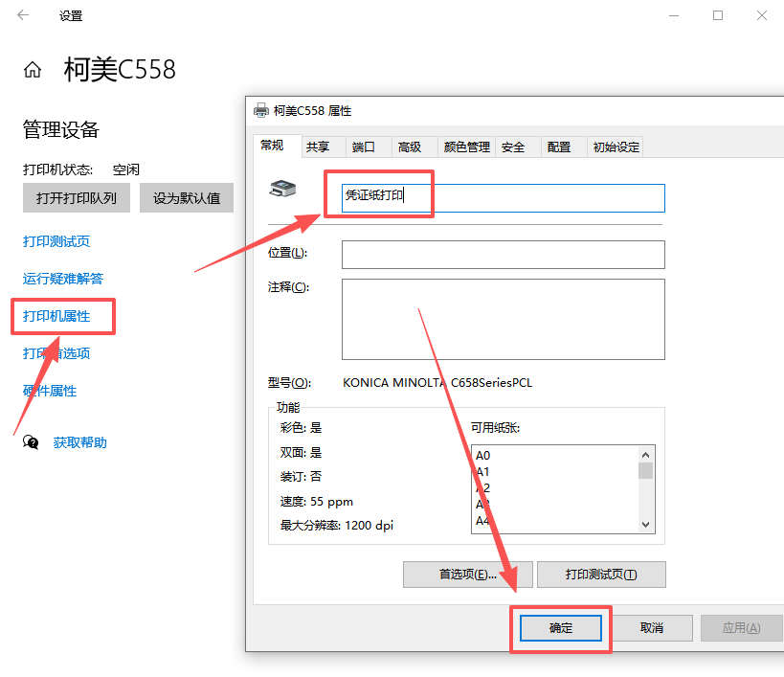Open the 打印首选项 link
This screenshot has height=677, width=784.
(56, 353)
